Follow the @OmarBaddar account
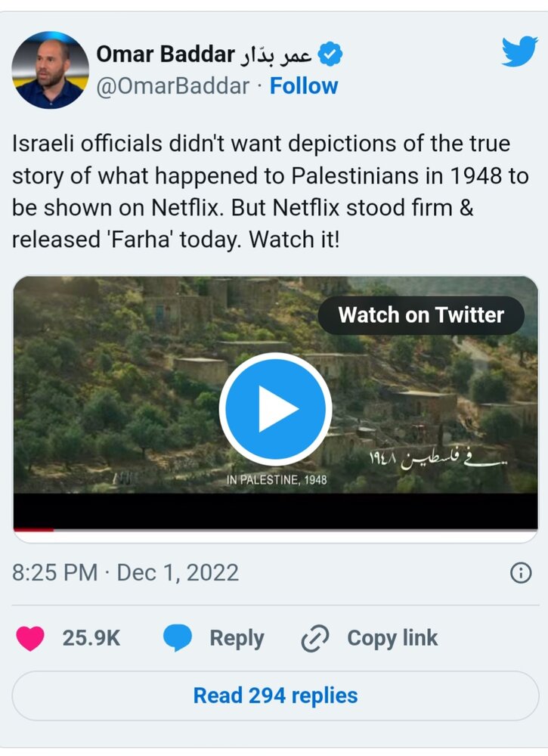 (x=303, y=86)
